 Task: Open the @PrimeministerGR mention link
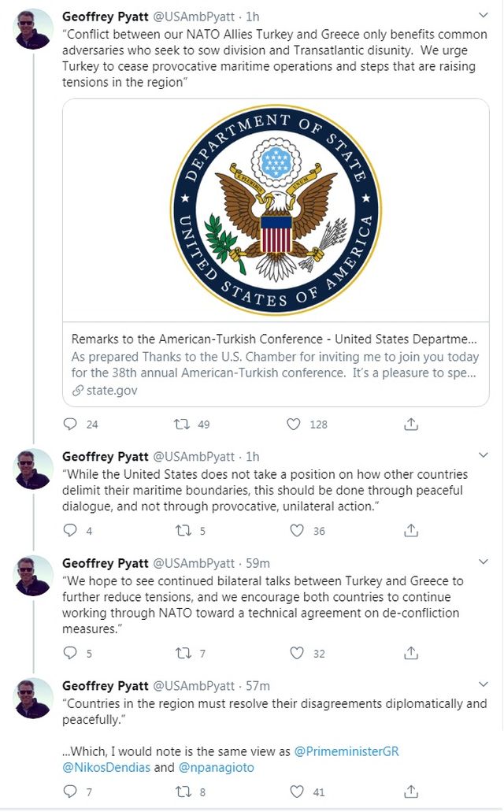[x=346, y=751]
